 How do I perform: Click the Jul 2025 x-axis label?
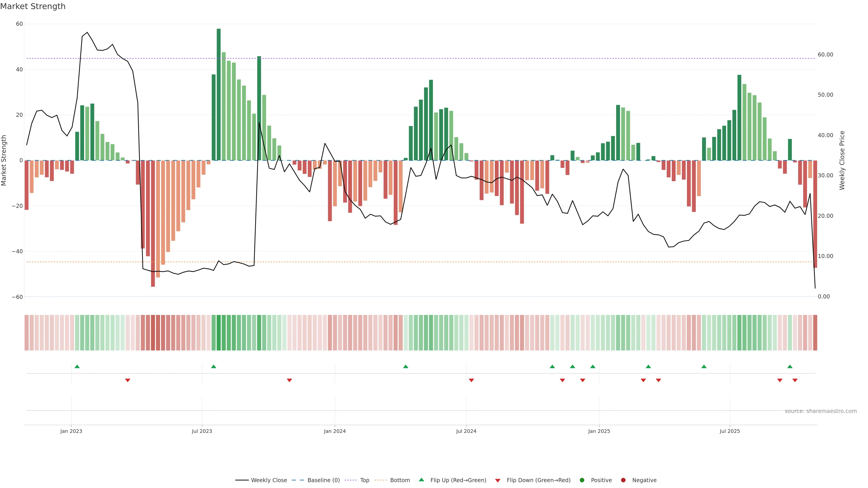[x=729, y=431]
